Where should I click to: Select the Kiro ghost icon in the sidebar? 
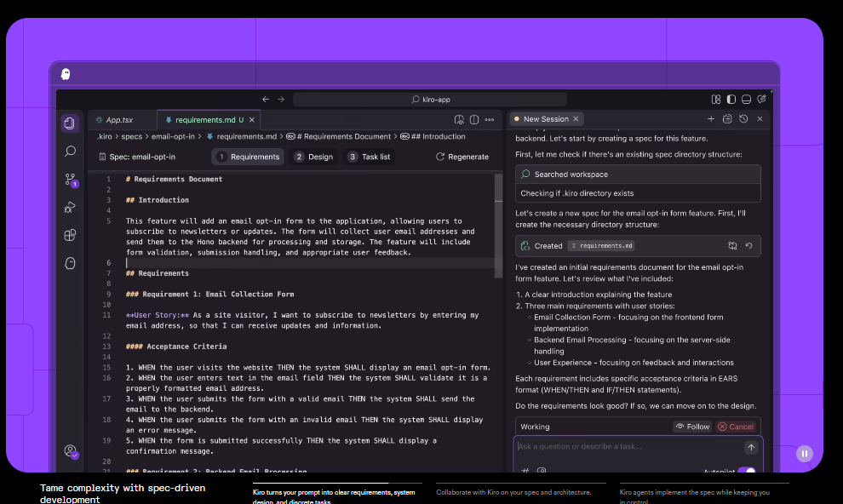[x=70, y=263]
